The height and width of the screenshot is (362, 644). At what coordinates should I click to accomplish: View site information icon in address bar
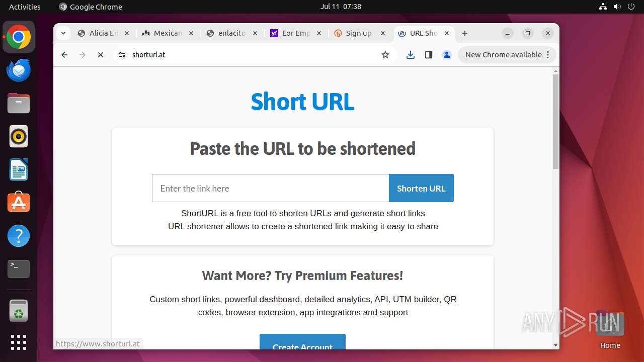pyautogui.click(x=122, y=55)
